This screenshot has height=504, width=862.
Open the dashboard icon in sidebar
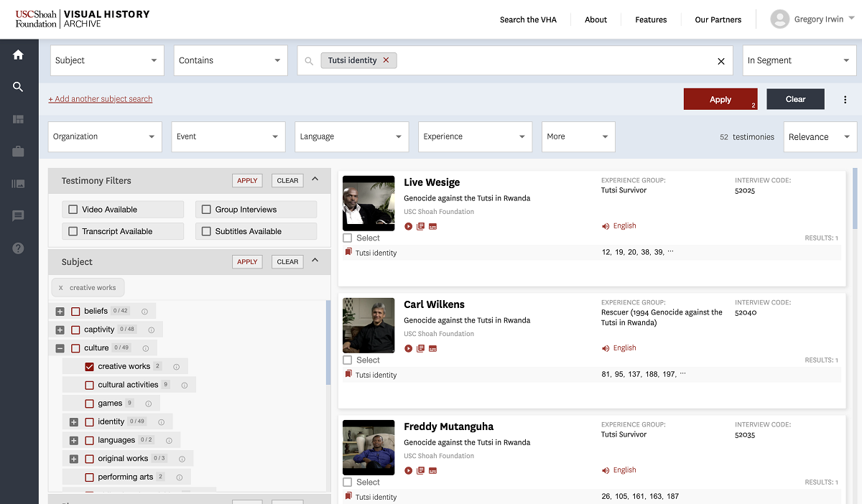[18, 119]
